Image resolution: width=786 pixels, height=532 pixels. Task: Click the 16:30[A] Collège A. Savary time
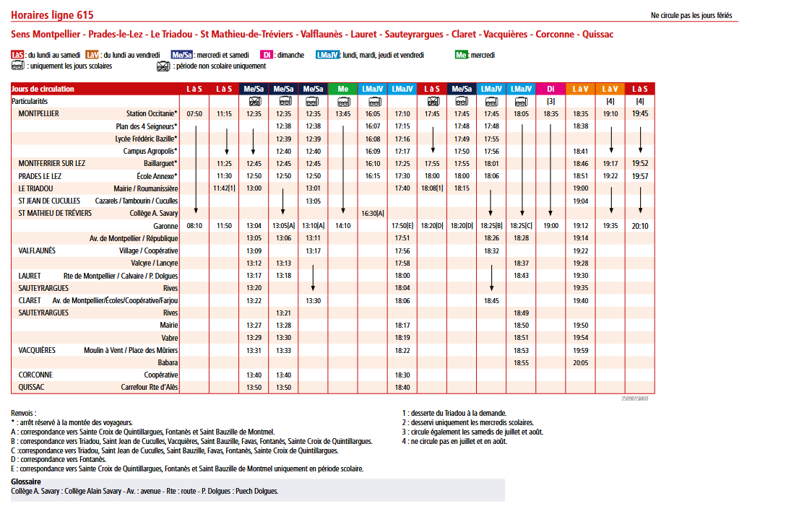pos(373,214)
